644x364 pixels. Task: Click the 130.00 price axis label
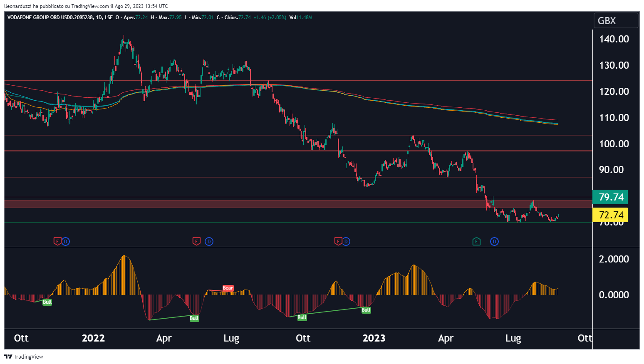coord(614,65)
